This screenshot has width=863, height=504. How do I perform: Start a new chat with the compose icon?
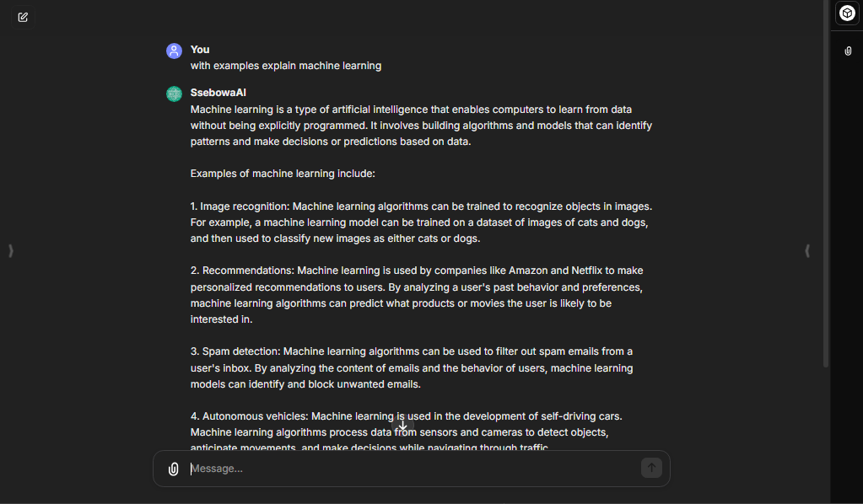click(23, 17)
